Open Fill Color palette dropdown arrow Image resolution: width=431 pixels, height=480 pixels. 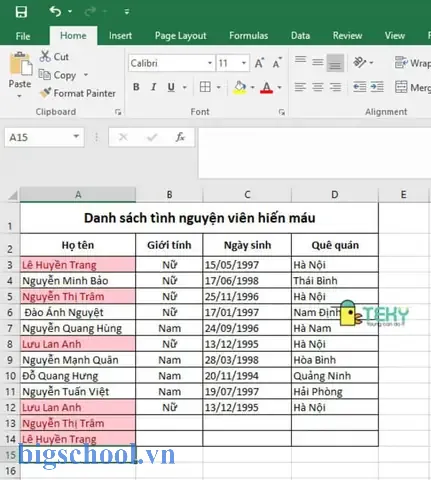pos(253,87)
